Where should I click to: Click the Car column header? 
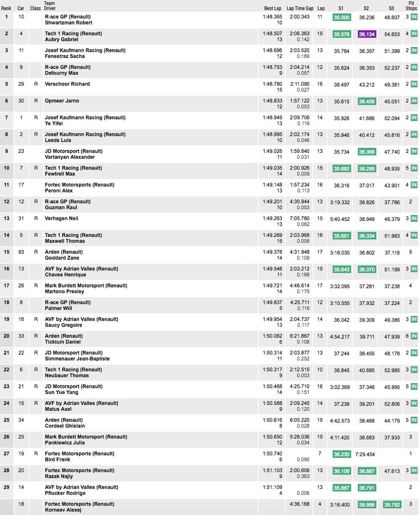click(21, 8)
